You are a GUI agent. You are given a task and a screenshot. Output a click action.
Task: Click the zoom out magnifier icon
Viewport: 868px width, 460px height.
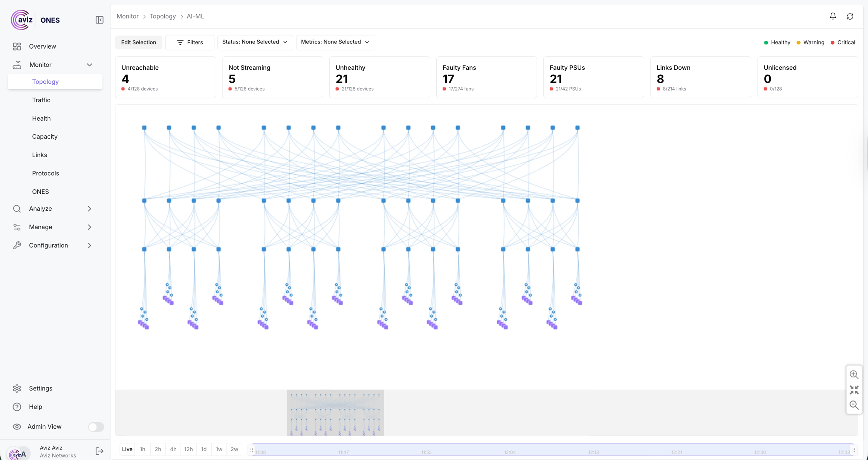tap(854, 405)
